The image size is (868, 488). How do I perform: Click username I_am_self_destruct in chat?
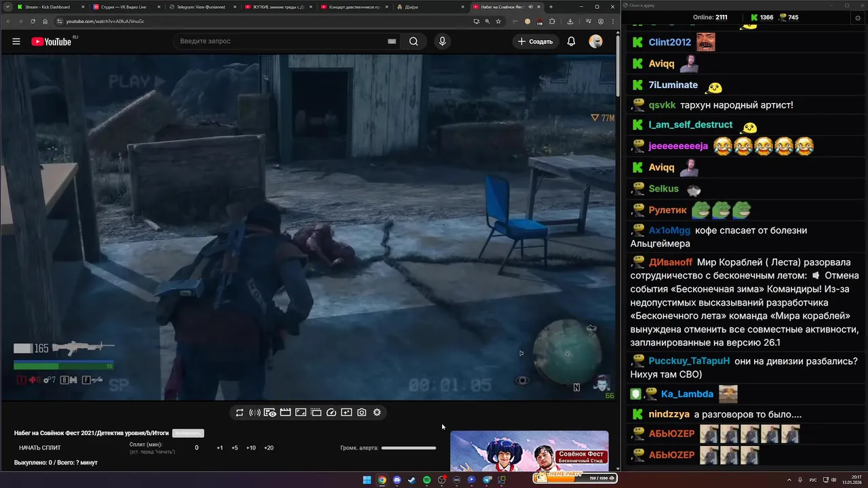[690, 125]
